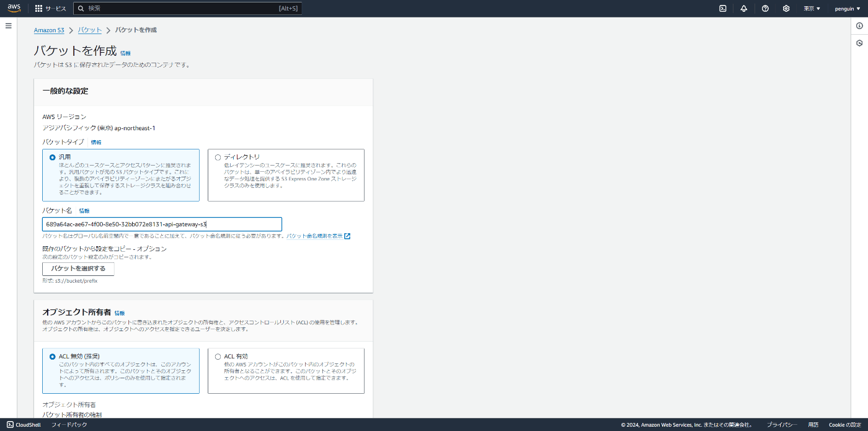Open the notifications bell

coord(744,9)
